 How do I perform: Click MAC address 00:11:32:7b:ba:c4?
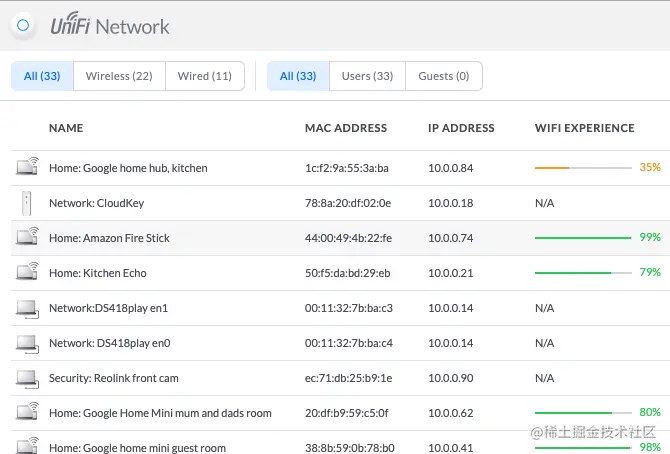tap(349, 343)
